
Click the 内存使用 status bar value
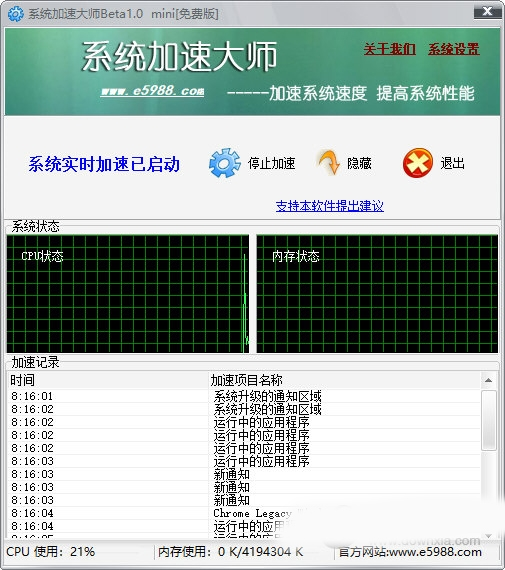231,552
